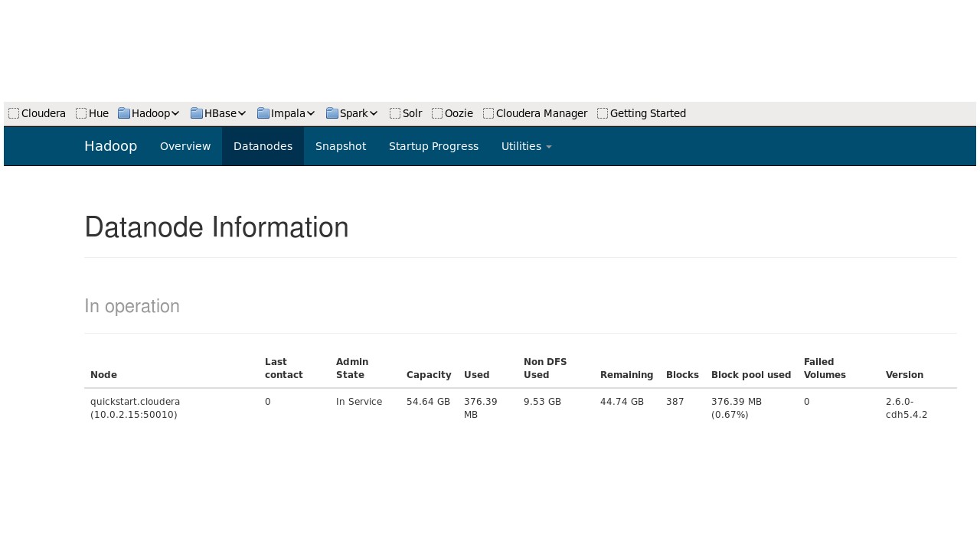The height and width of the screenshot is (551, 980).
Task: Click the Cloudera bookmark icon
Action: click(14, 113)
